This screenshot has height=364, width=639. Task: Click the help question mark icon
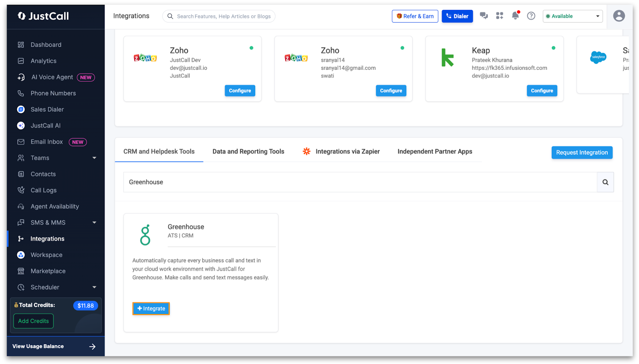[x=531, y=16]
